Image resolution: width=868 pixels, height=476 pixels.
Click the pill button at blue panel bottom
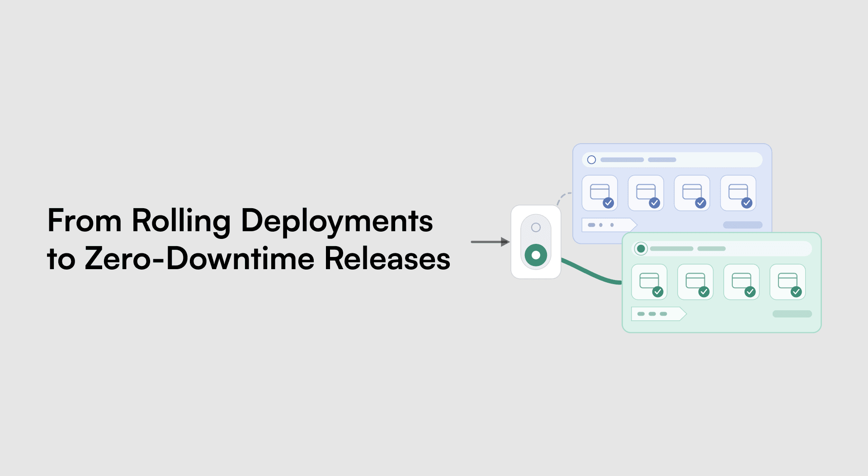743,225
